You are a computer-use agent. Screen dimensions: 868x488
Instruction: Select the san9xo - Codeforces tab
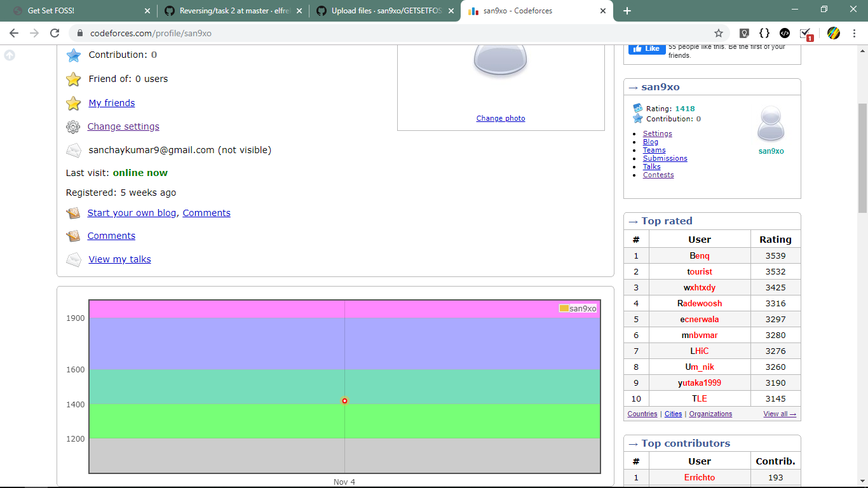pyautogui.click(x=537, y=11)
